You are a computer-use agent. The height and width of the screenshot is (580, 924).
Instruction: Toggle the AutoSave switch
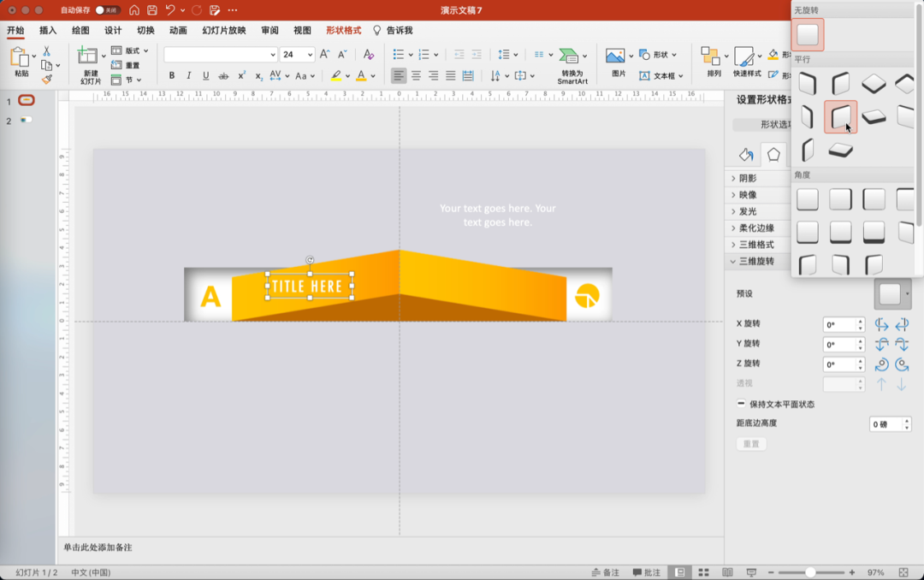click(x=107, y=10)
